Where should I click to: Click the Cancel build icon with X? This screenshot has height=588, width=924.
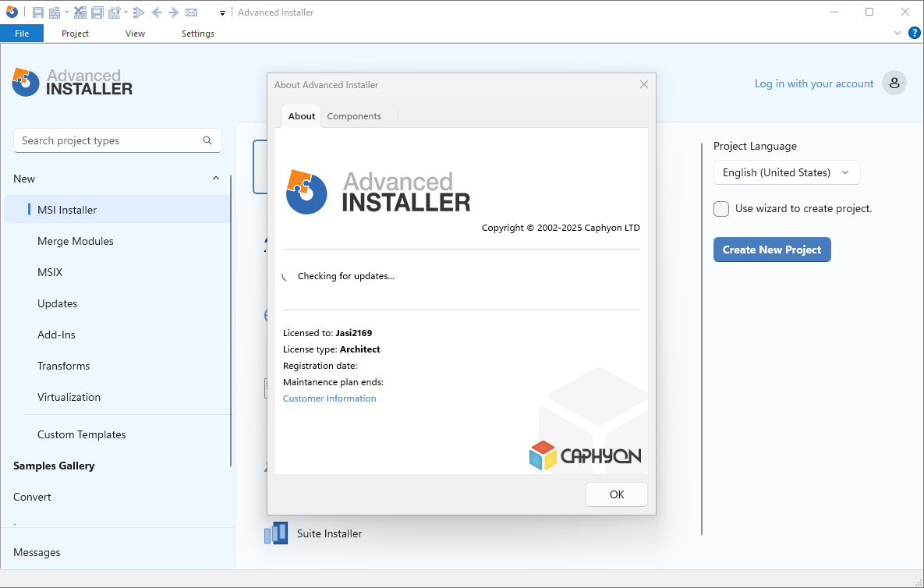click(80, 12)
